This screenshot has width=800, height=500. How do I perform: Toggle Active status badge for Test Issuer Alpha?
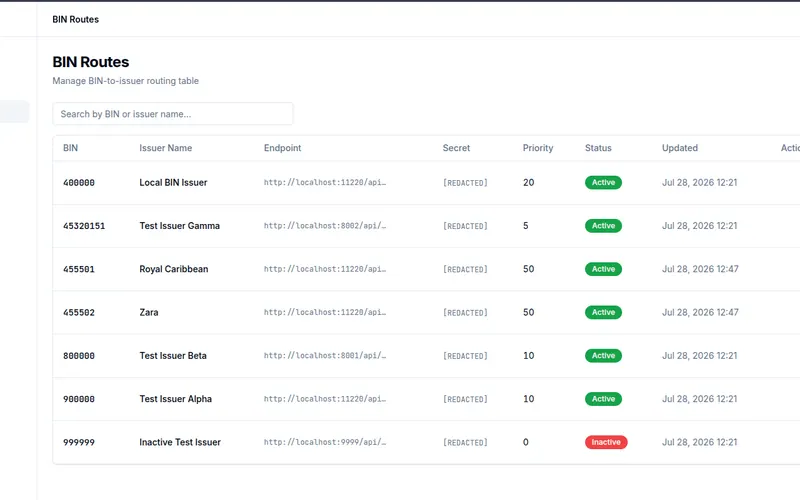pyautogui.click(x=603, y=399)
